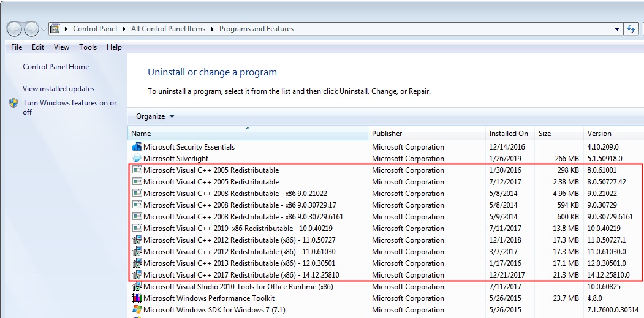Click the shield icon beside Windows features link
This screenshot has height=318, width=644.
click(13, 103)
